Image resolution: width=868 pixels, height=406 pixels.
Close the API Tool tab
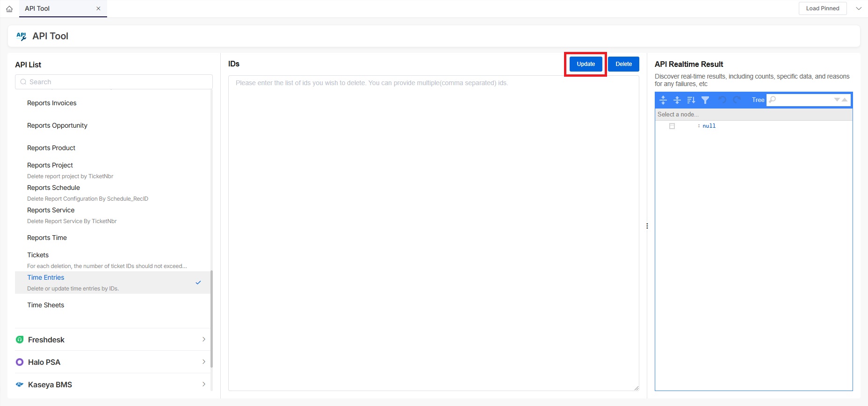coord(98,9)
